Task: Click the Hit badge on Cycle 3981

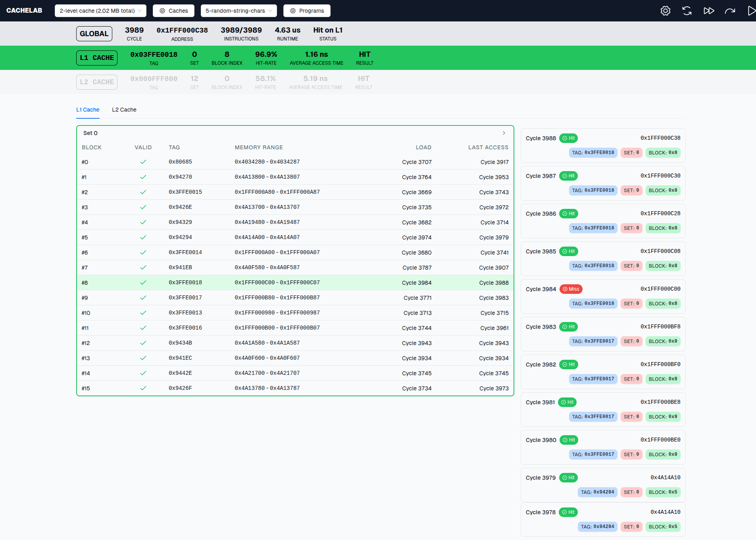Action: 567,402
